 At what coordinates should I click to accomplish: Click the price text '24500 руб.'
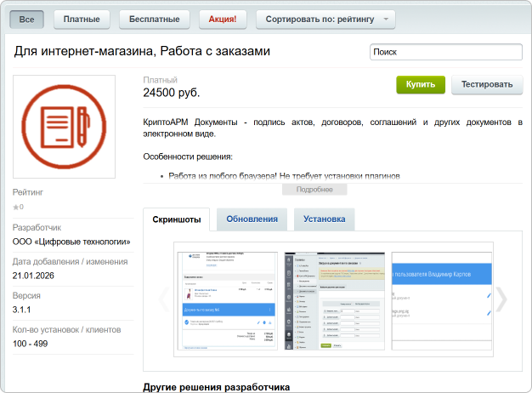[172, 93]
